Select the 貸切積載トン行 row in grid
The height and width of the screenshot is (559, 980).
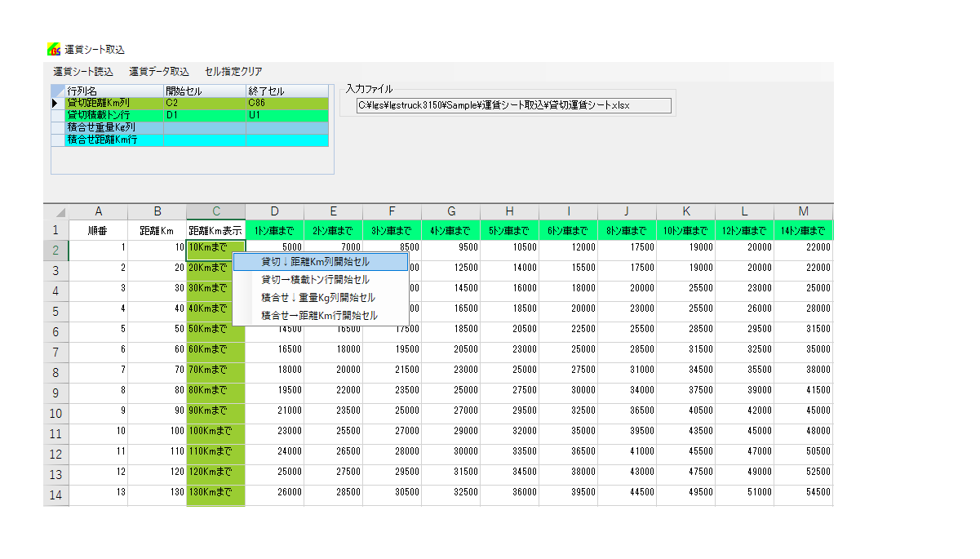[x=114, y=116]
